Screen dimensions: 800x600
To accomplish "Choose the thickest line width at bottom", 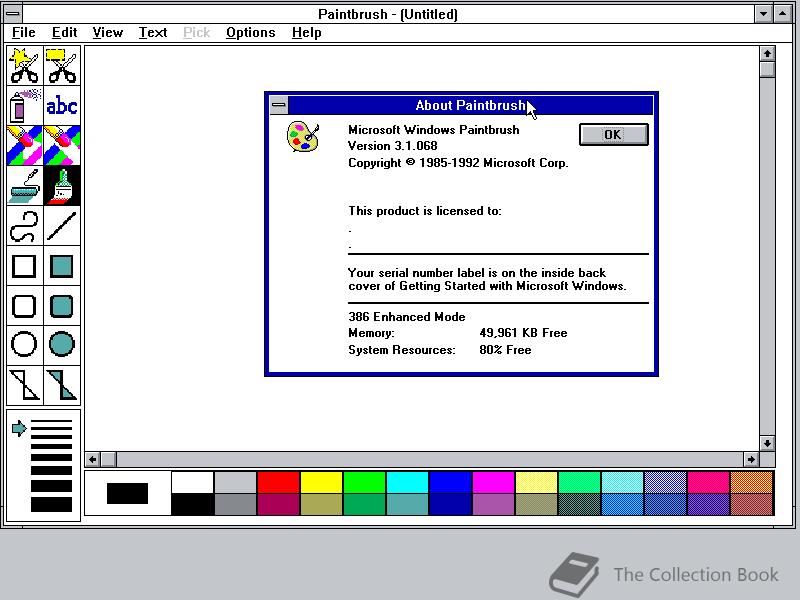I will [51, 504].
